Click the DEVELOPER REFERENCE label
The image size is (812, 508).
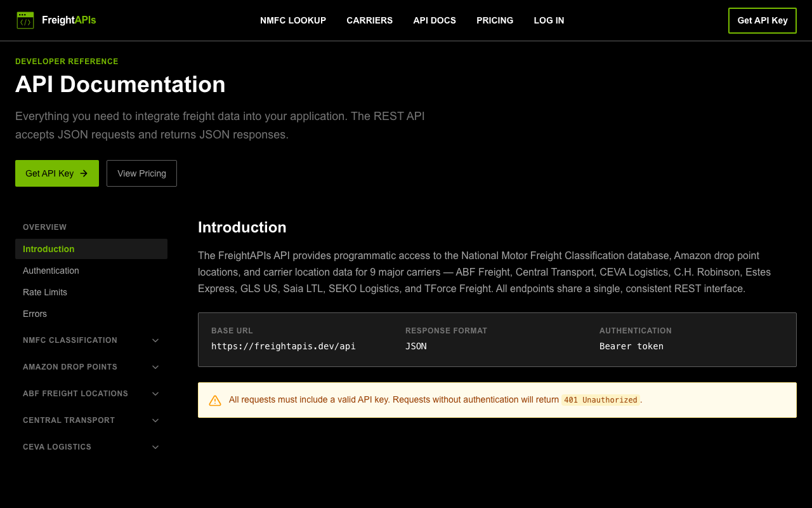(67, 62)
